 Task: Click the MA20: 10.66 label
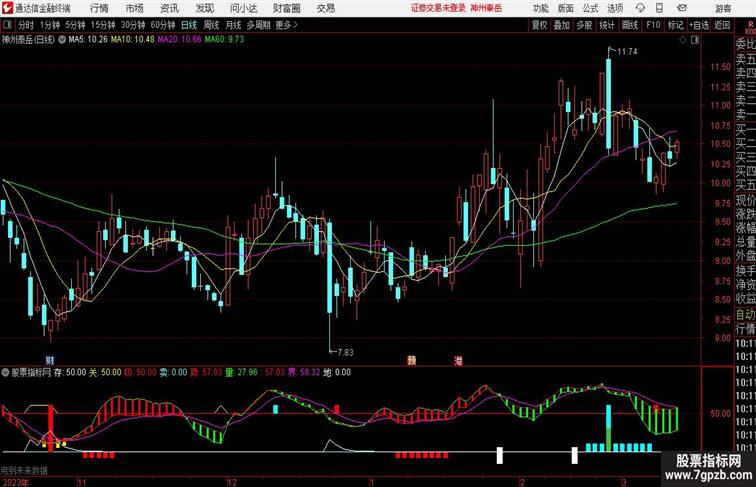179,40
